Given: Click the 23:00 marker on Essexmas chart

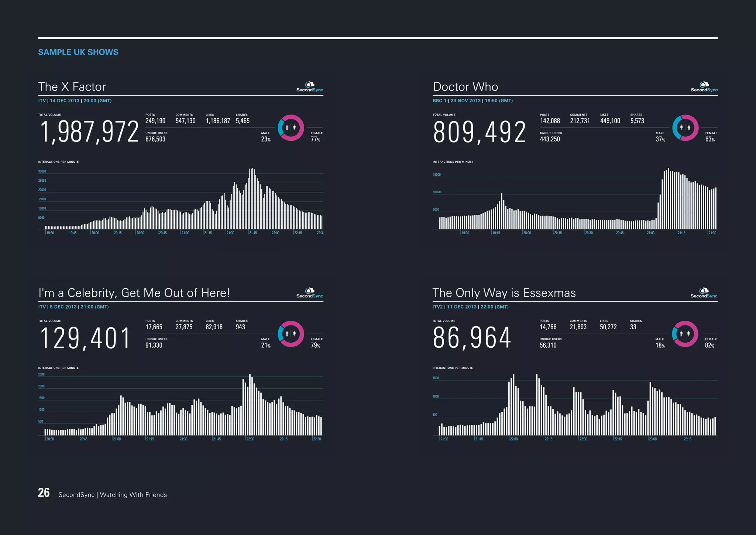Looking at the screenshot, I should pyautogui.click(x=653, y=439).
